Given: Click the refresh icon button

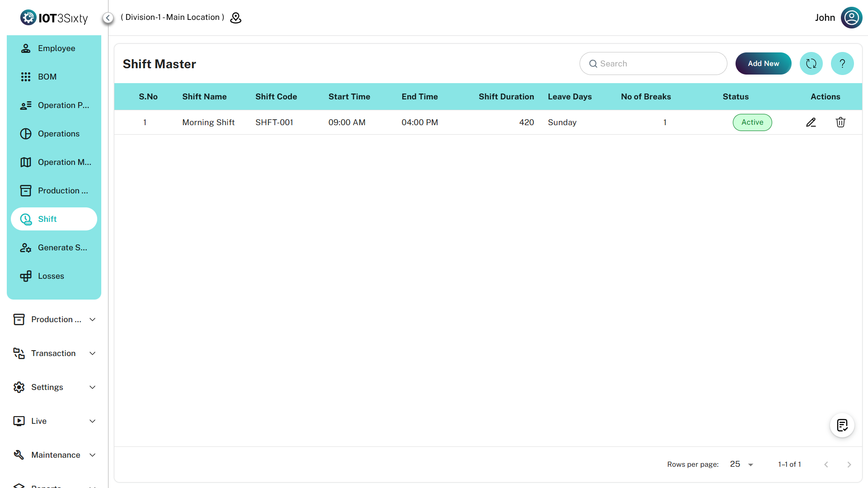Looking at the screenshot, I should [x=811, y=64].
